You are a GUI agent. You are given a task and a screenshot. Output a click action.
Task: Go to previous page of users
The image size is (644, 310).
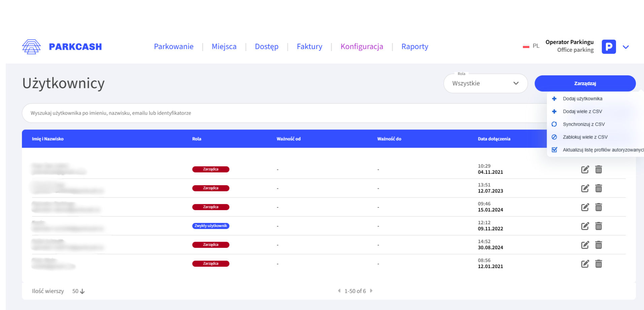339,291
